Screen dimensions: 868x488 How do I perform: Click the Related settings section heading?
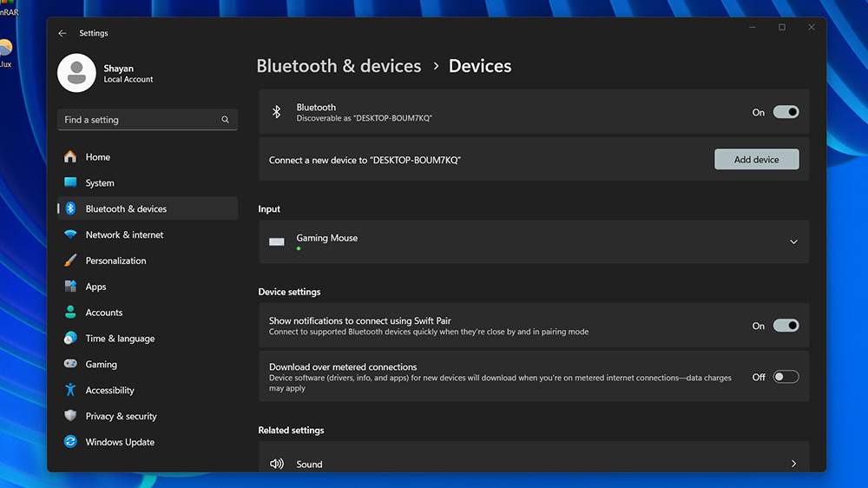[x=291, y=430]
